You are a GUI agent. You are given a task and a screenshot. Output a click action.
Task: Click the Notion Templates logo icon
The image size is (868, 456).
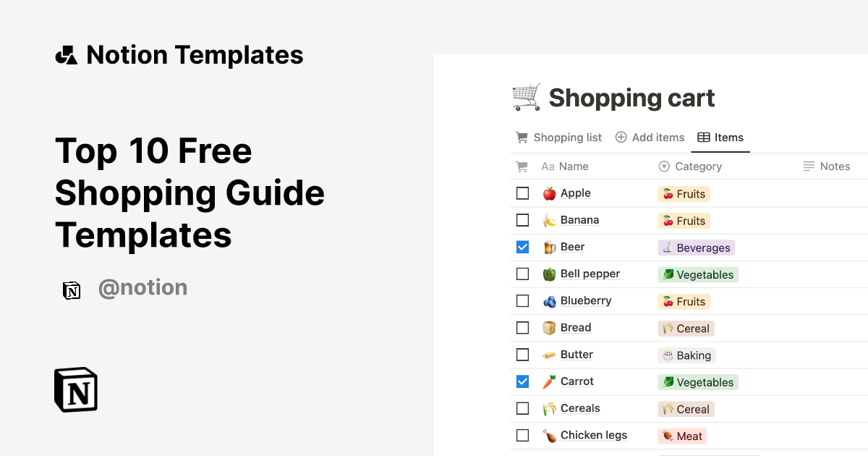coord(67,54)
